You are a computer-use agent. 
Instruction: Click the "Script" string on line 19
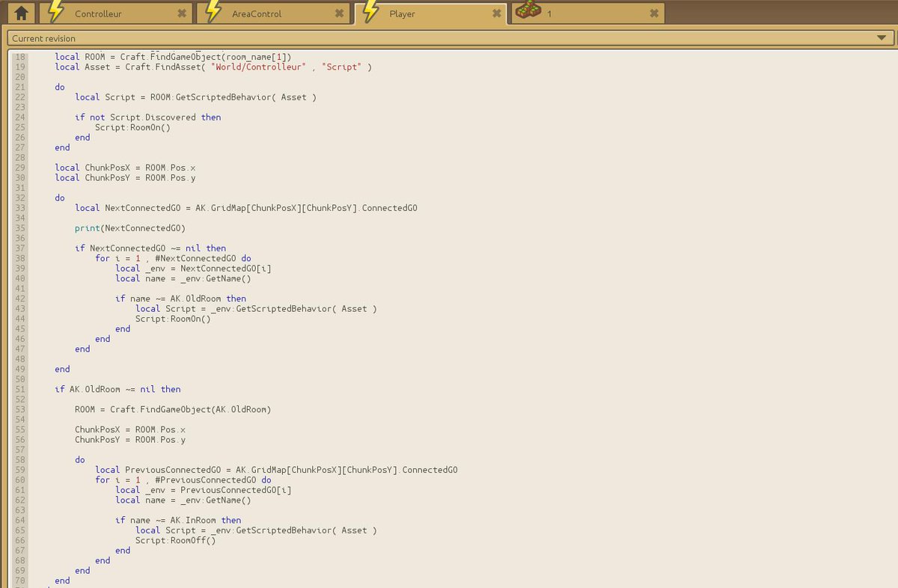pos(342,67)
